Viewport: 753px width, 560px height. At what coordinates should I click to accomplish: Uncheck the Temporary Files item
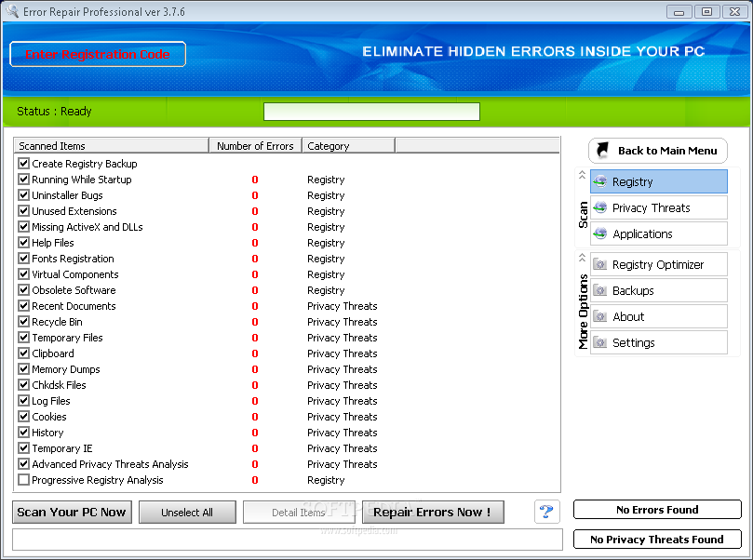23,338
